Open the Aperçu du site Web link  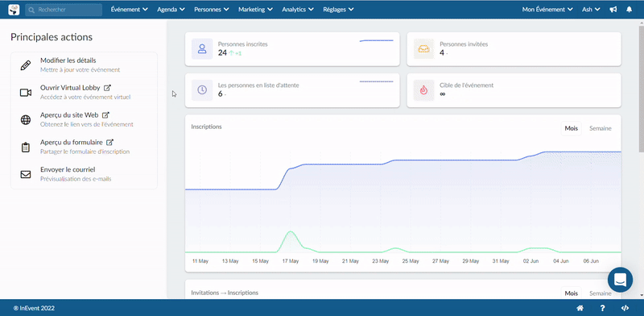[69, 114]
